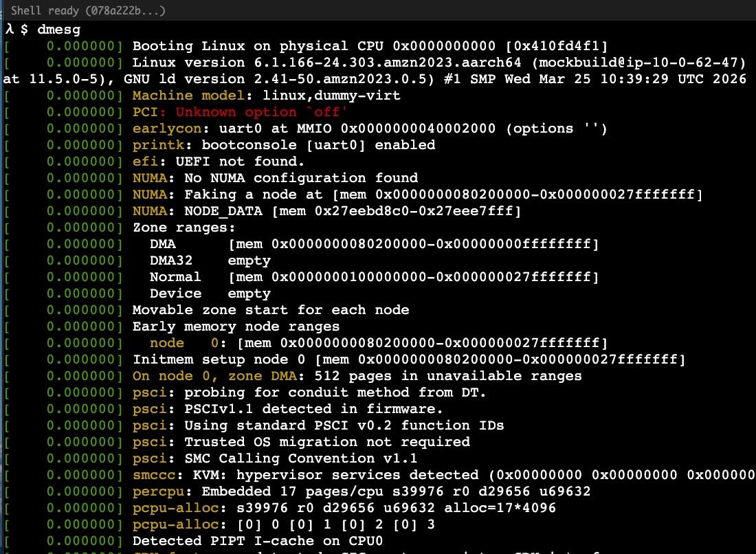Image resolution: width=756 pixels, height=554 pixels.
Task: Click the 'Machine model: linux,dummy-virt' line
Action: (267, 96)
